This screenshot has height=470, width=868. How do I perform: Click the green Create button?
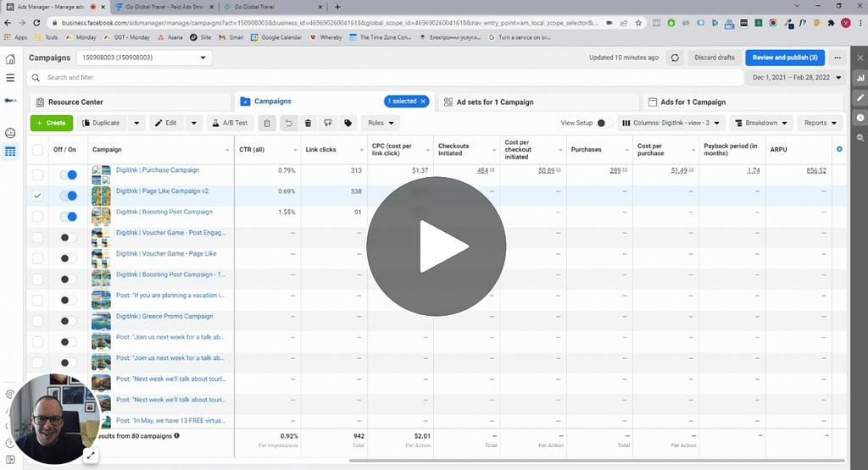pos(51,123)
